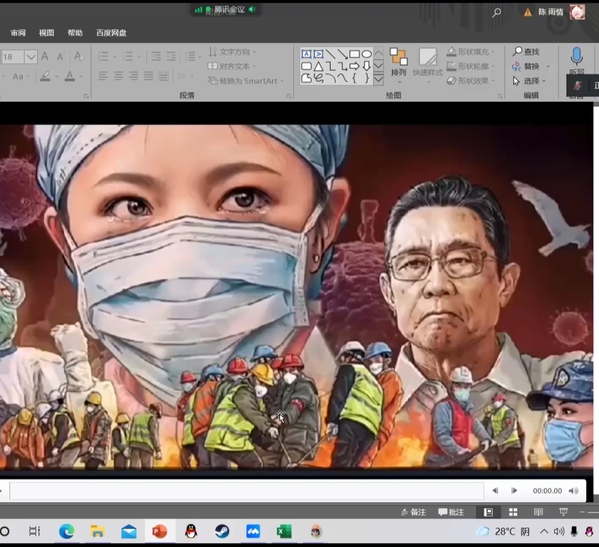This screenshot has height=547, width=599.
Task: Click 转换为 SmartArt
Action: (246, 81)
